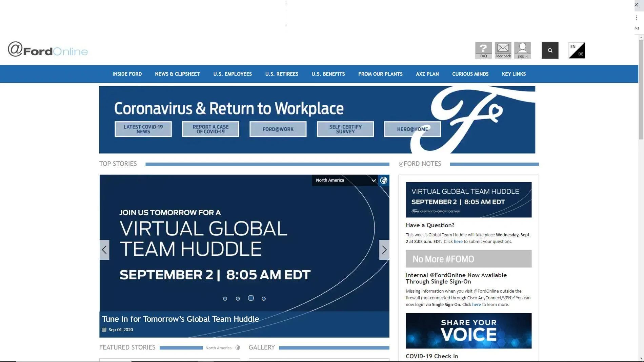Open News & Clipsheet menu
Image resolution: width=644 pixels, height=362 pixels.
click(177, 74)
